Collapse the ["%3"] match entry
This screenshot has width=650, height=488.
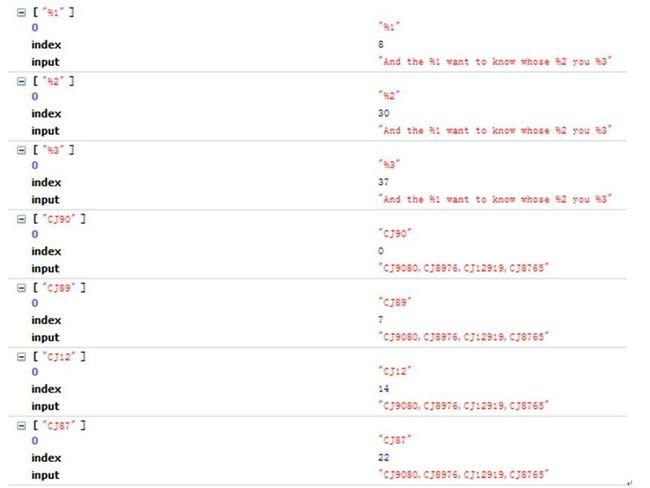[x=21, y=151]
